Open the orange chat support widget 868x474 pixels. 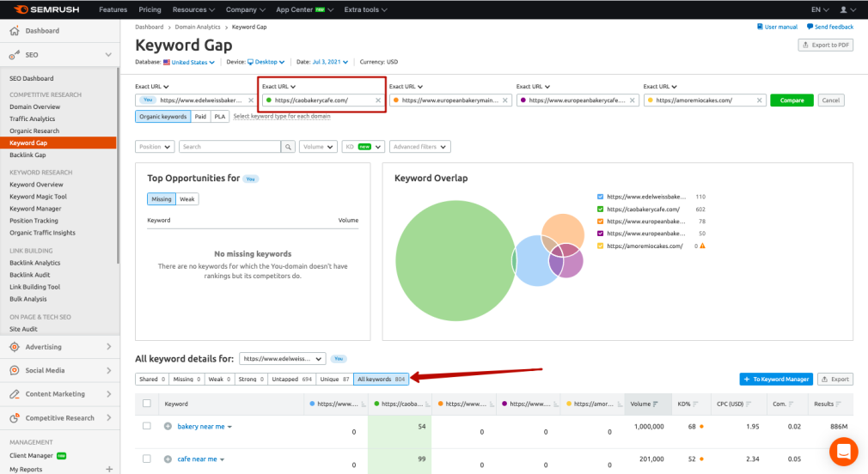[x=843, y=451]
